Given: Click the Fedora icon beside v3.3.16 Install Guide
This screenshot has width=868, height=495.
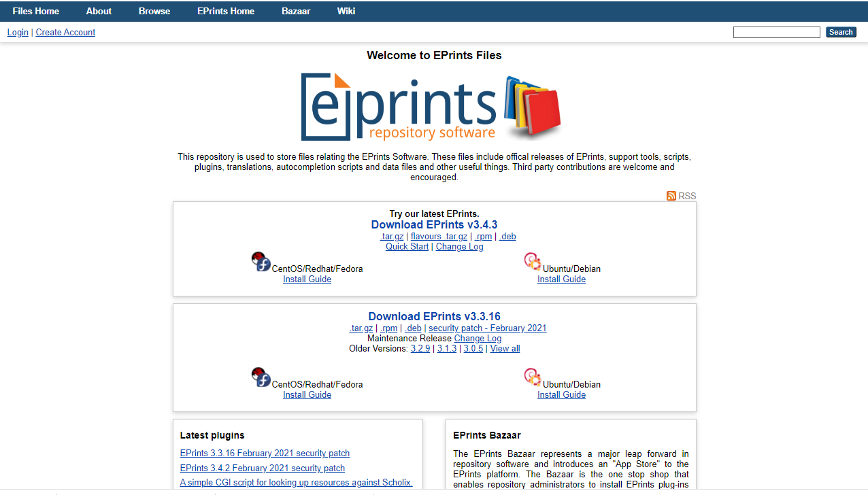Looking at the screenshot, I should pyautogui.click(x=261, y=377).
